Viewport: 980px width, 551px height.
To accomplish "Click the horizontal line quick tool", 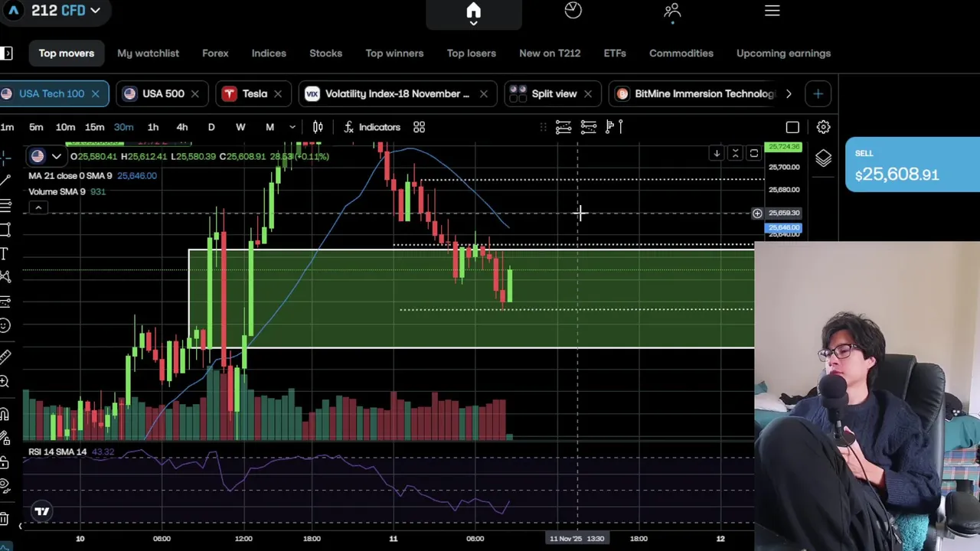I will pyautogui.click(x=563, y=127).
